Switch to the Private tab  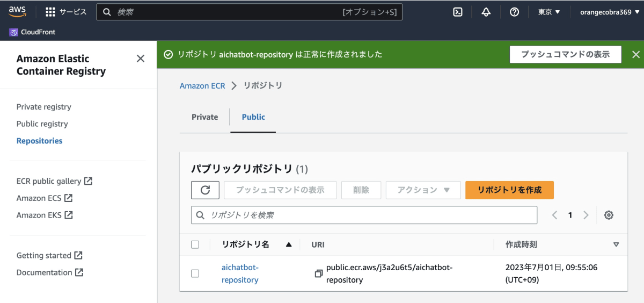point(205,117)
